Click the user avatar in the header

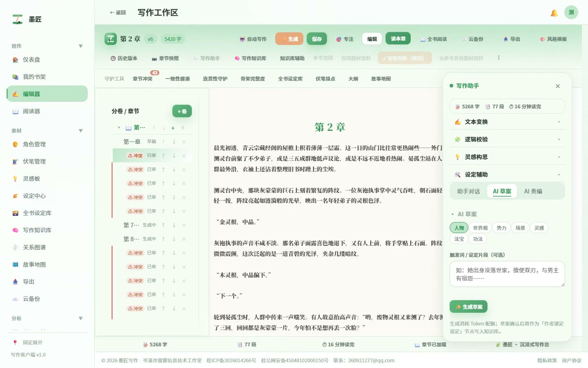coord(571,12)
